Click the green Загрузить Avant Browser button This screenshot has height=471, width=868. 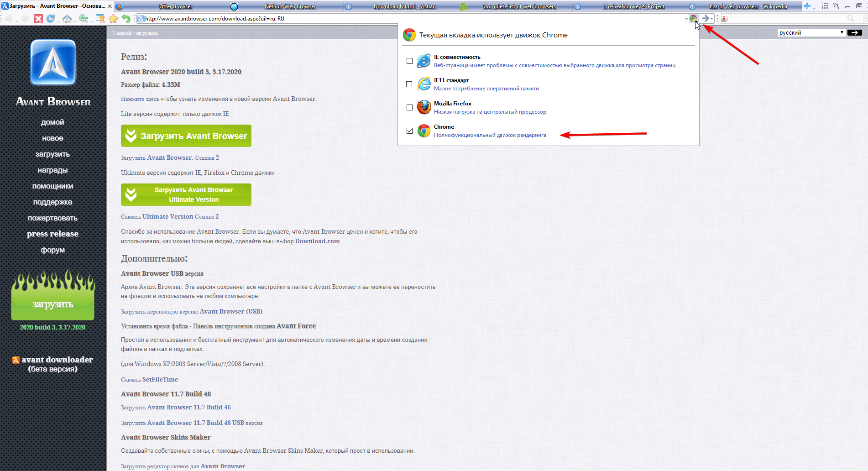[186, 136]
